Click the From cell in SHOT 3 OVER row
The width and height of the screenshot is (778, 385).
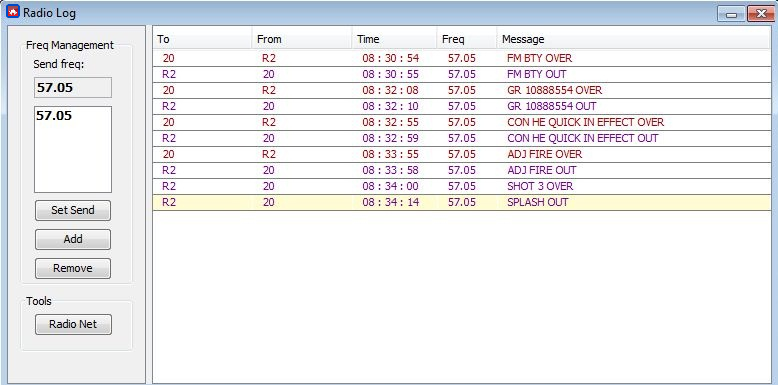coord(268,186)
